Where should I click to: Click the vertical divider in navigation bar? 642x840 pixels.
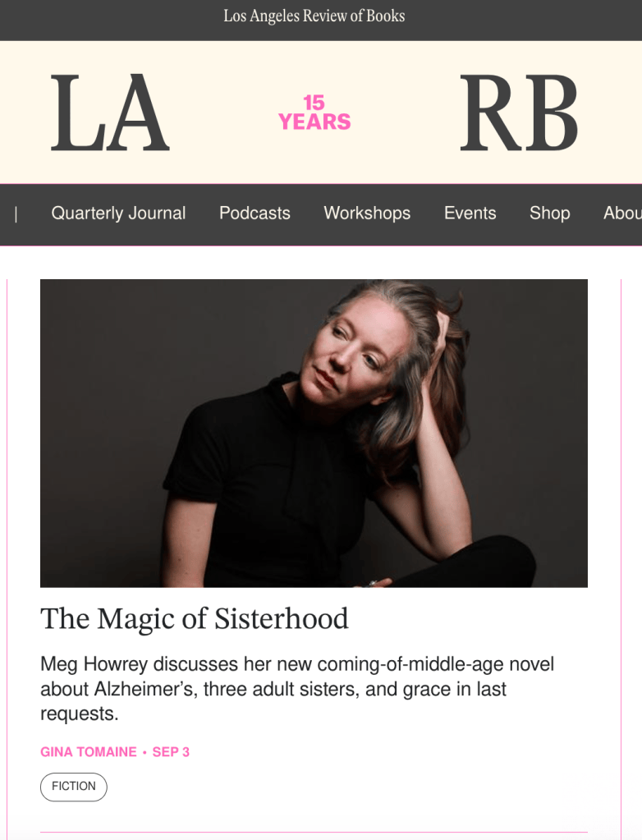(x=16, y=214)
